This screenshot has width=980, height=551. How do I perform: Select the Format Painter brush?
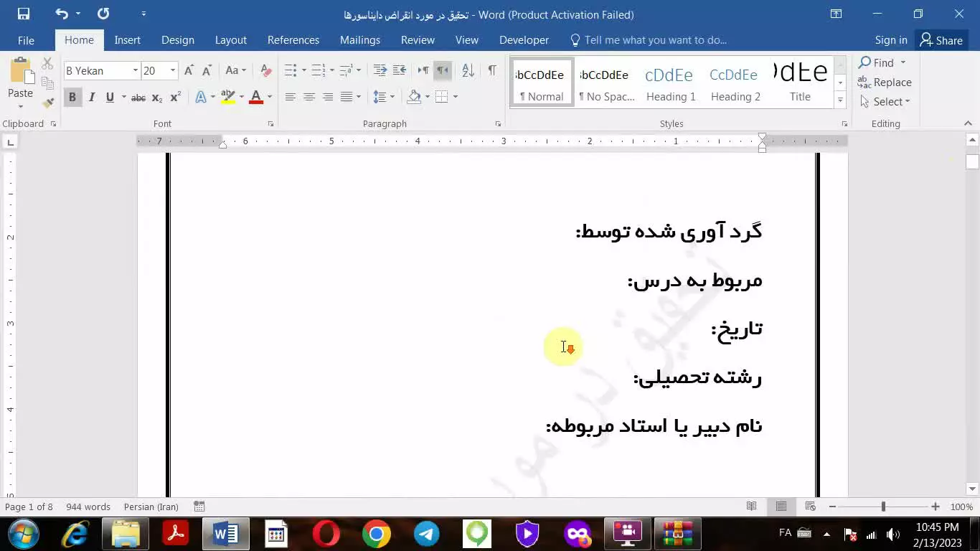click(47, 103)
